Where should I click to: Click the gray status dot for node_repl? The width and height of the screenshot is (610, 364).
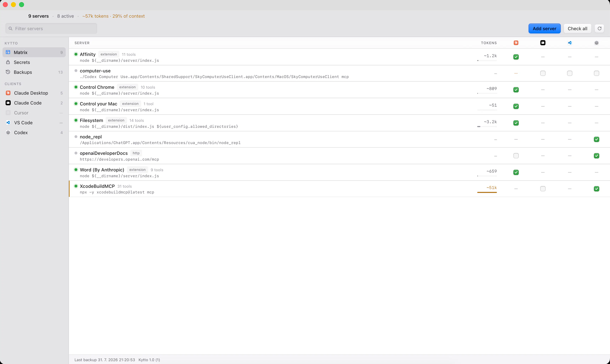(x=76, y=137)
